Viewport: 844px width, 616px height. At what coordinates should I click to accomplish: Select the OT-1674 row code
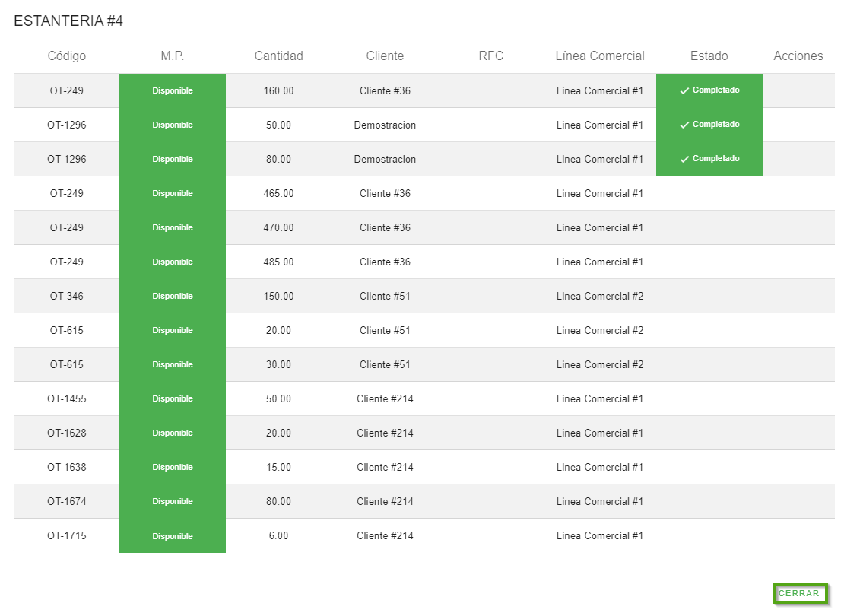point(67,501)
